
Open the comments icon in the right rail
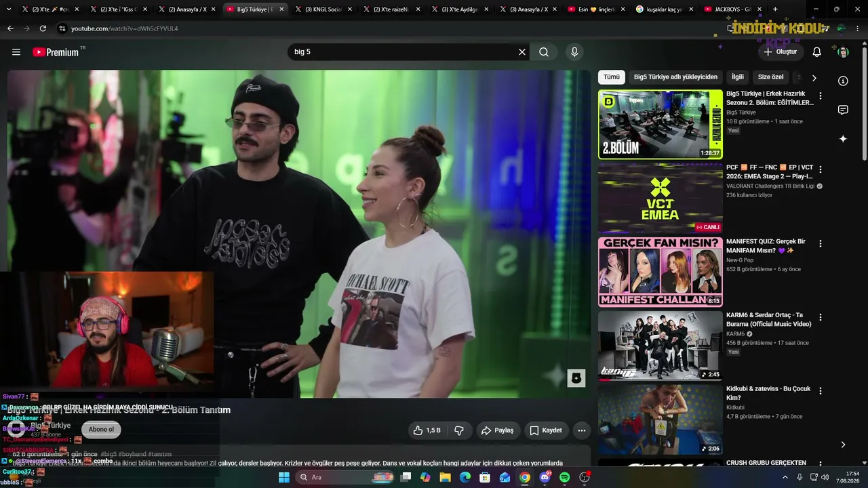point(843,110)
